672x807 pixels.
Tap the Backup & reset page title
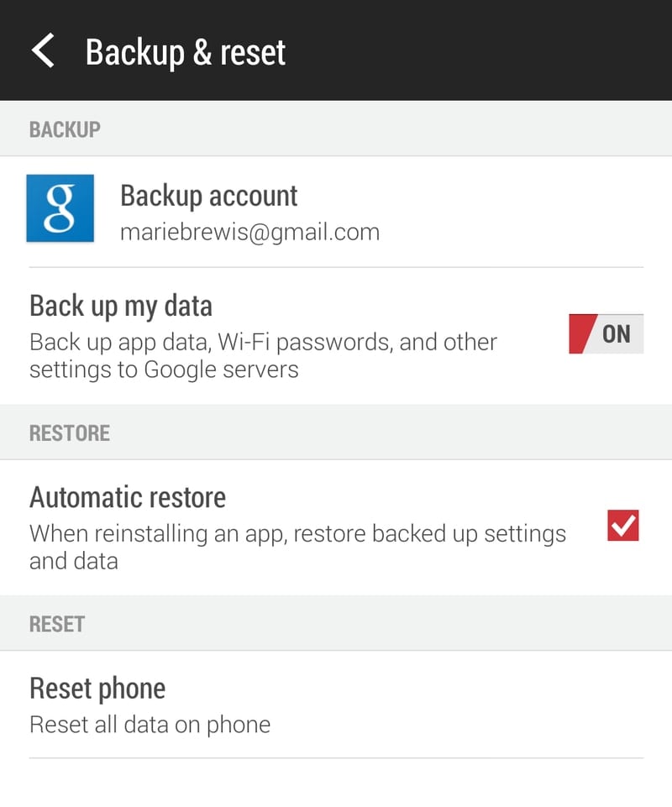pyautogui.click(x=186, y=51)
